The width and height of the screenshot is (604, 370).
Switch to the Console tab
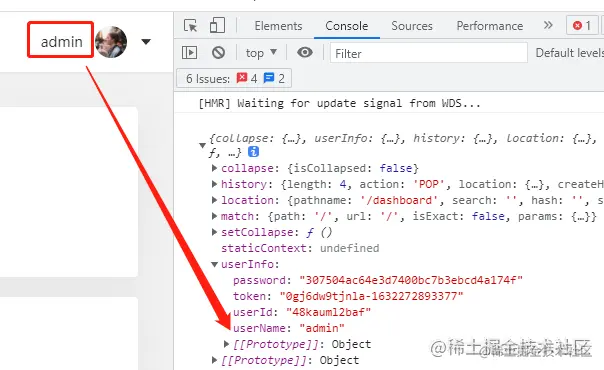coord(346,26)
